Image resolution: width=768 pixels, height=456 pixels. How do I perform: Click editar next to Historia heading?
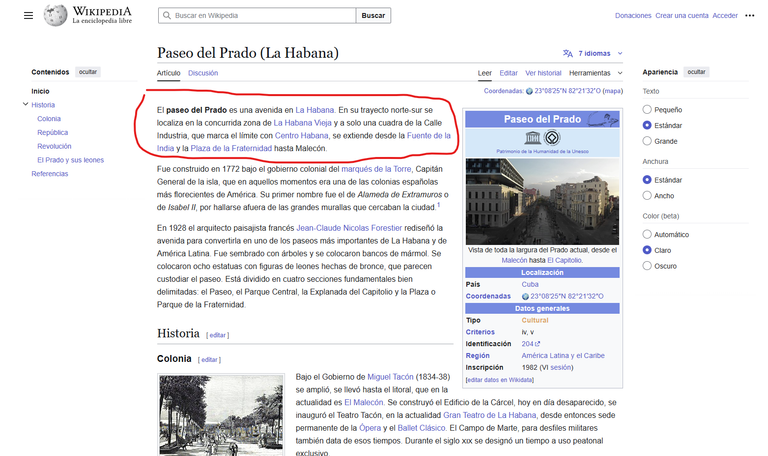coord(217,335)
